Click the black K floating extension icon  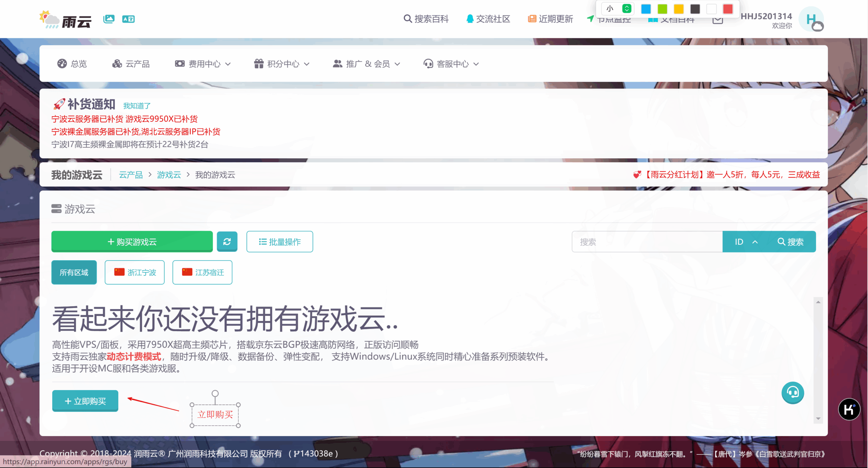pyautogui.click(x=849, y=409)
